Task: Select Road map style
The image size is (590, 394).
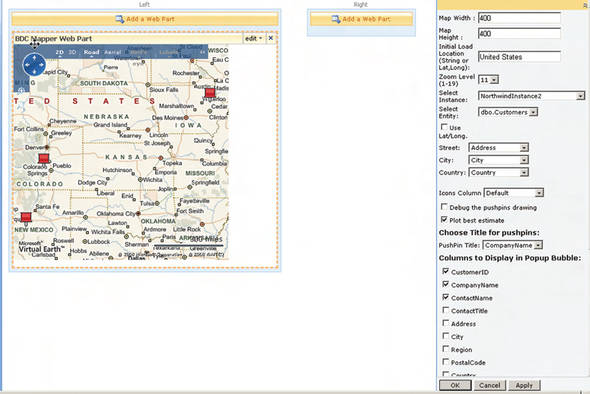Action: [91, 52]
